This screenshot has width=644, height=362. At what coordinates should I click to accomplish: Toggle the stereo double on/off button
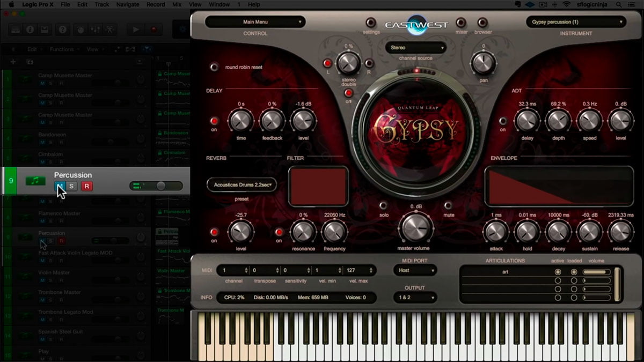click(x=349, y=93)
